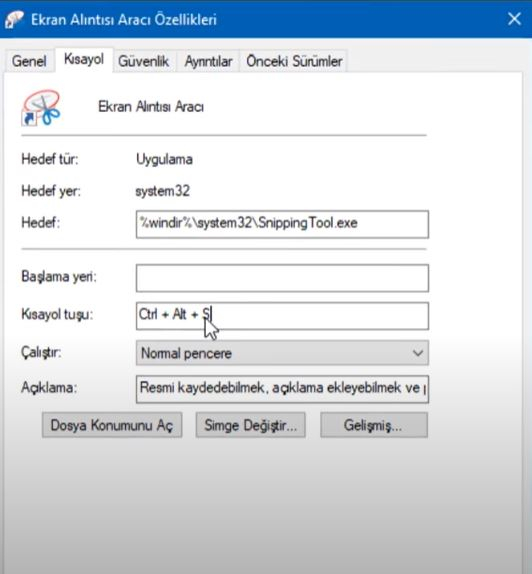Click the Hedef target path field
The image size is (532, 574).
[282, 224]
